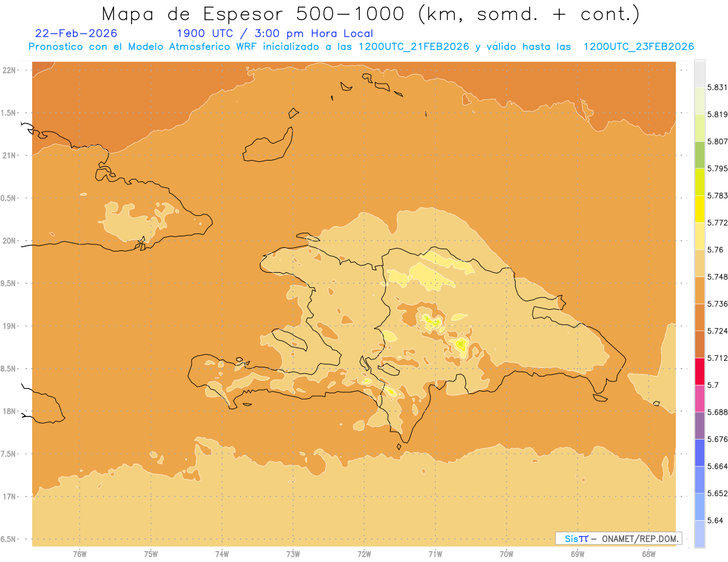Click the 74W longitude tick label

coord(222,554)
